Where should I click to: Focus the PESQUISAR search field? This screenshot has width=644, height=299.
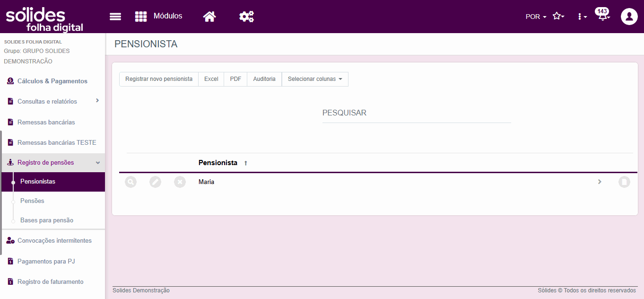pos(417,113)
